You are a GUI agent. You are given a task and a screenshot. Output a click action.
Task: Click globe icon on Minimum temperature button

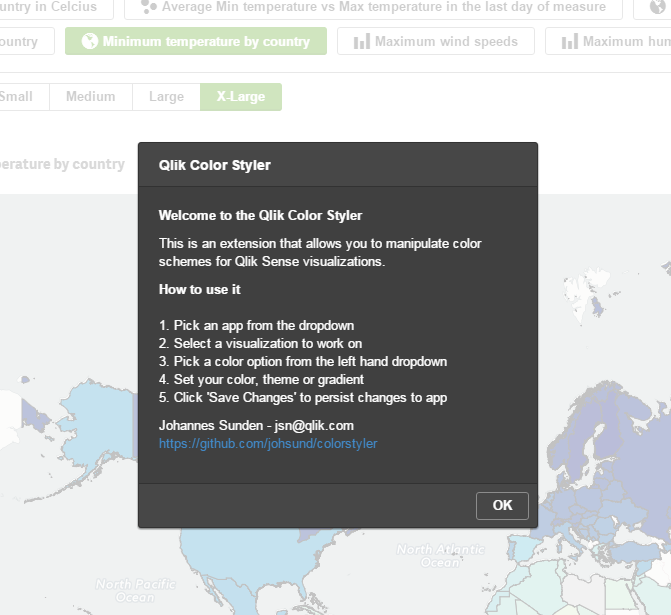tap(90, 41)
